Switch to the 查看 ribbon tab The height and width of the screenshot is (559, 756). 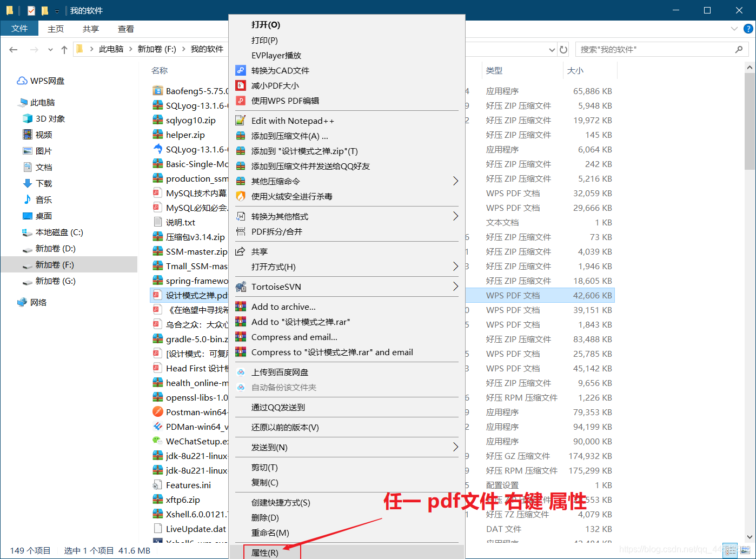pyautogui.click(x=126, y=29)
